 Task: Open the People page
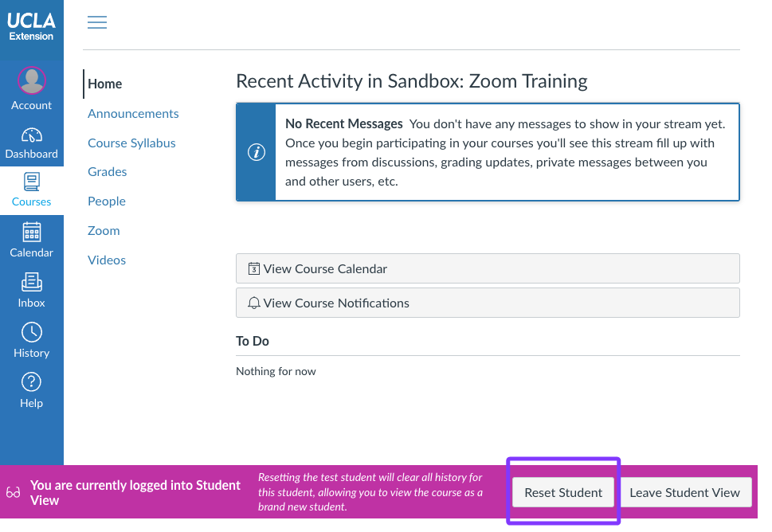[106, 201]
